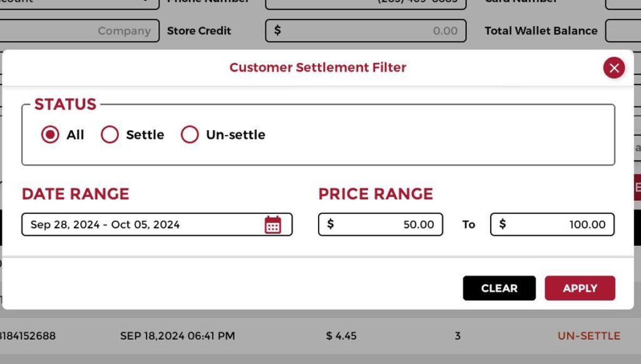Viewport: 641px width, 364px height.
Task: Click the $ 4.45 amount in the row
Action: click(x=341, y=336)
